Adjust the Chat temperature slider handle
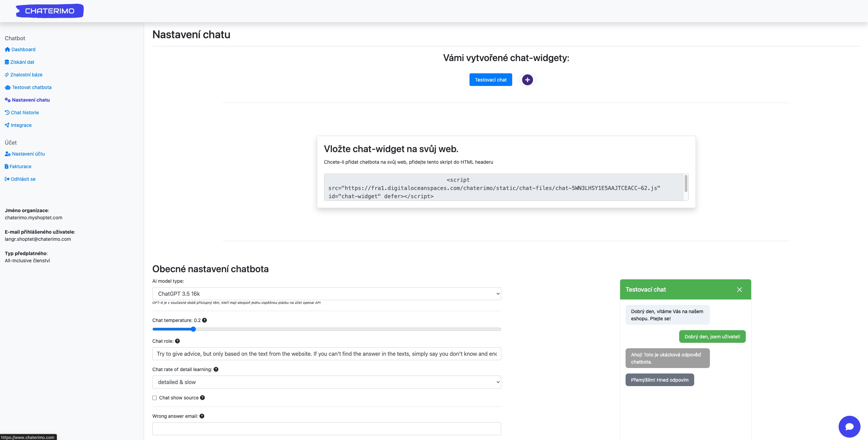Screen dimensions: 868x440 [x=193, y=329]
